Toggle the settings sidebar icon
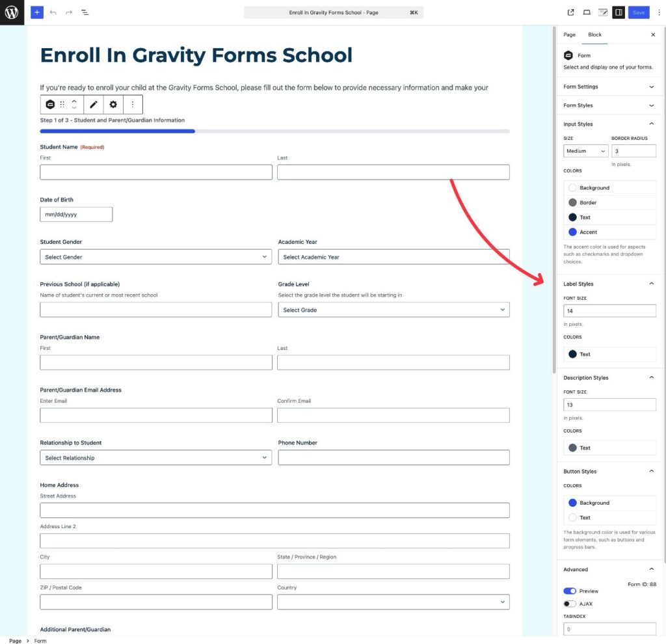 619,12
